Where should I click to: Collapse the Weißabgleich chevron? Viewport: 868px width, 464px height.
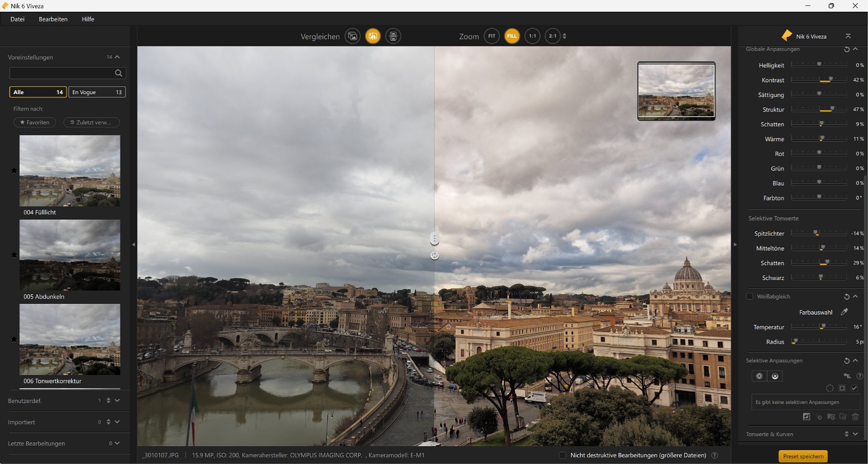point(855,296)
